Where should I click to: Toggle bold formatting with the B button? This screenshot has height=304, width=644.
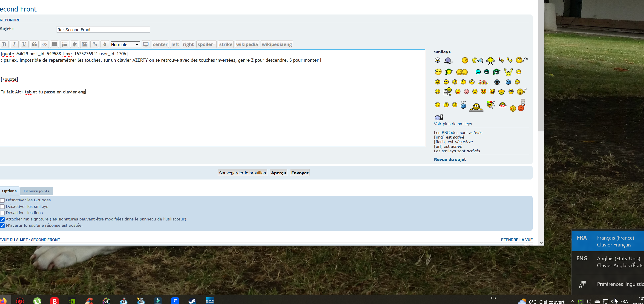pos(4,44)
